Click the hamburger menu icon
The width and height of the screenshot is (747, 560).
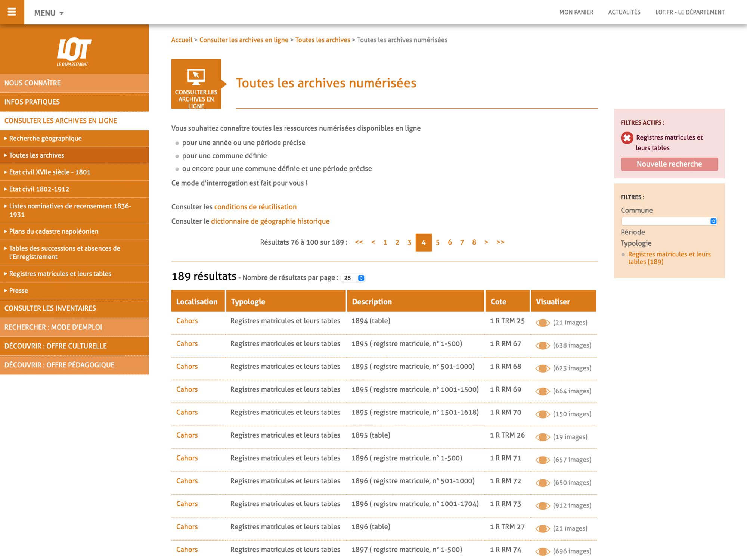(x=12, y=12)
